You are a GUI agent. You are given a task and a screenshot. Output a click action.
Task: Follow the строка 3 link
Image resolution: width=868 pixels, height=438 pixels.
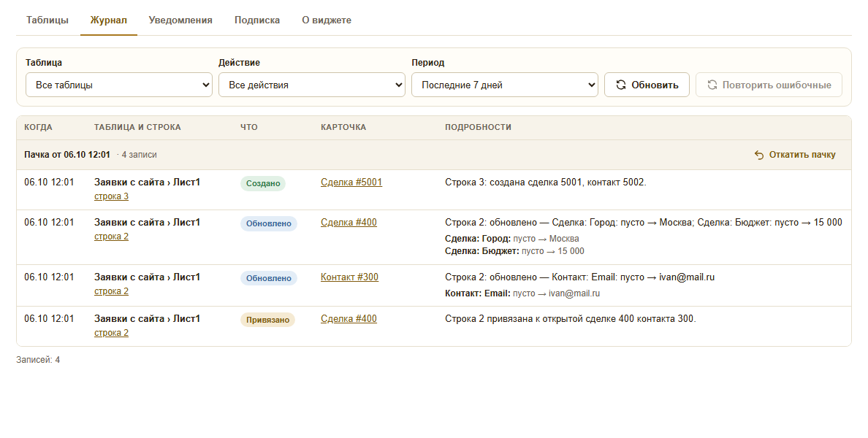(111, 196)
